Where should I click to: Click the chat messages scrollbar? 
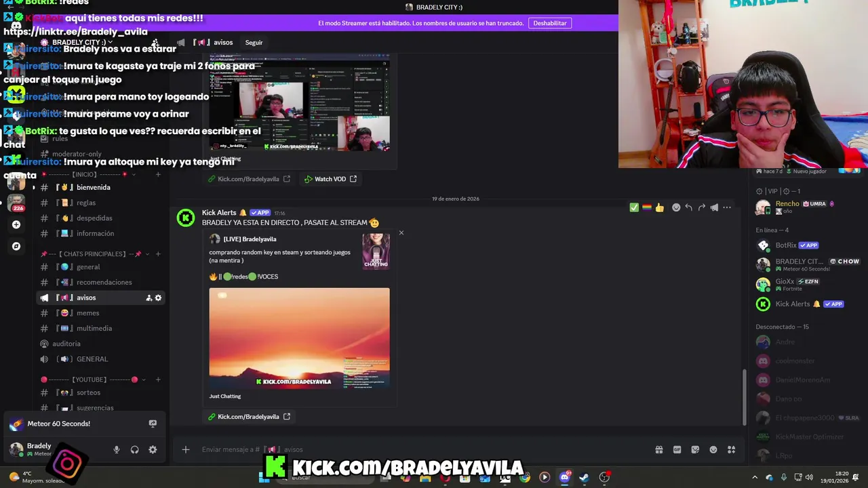coord(744,397)
